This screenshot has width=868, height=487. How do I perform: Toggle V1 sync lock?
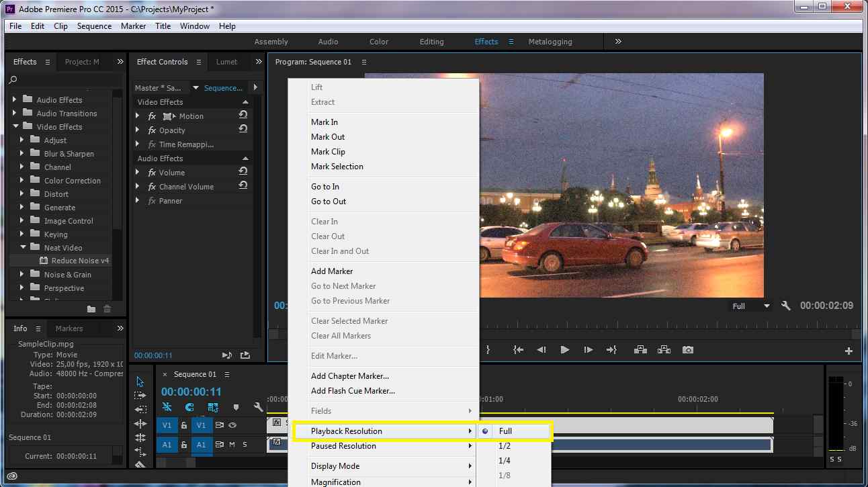219,425
